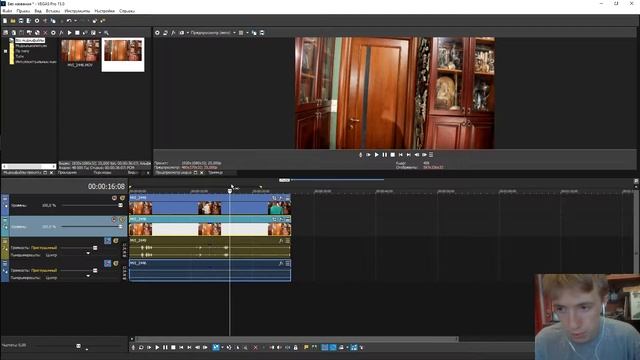Click the playback rate slider handle
This screenshot has width=640, height=360.
pyautogui.click(x=78, y=346)
